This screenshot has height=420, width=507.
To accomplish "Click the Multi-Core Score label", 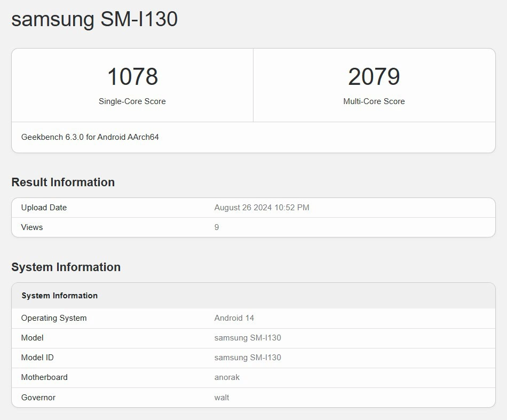I will click(374, 101).
